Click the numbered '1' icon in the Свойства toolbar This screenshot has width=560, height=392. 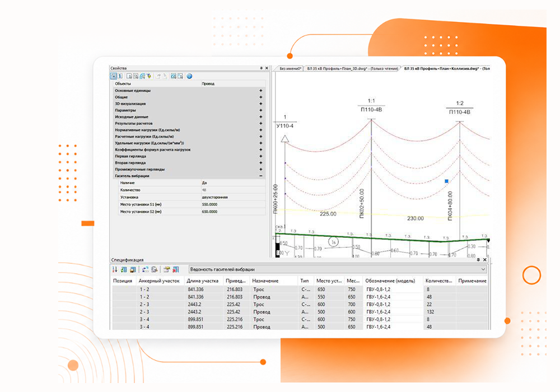coord(120,76)
